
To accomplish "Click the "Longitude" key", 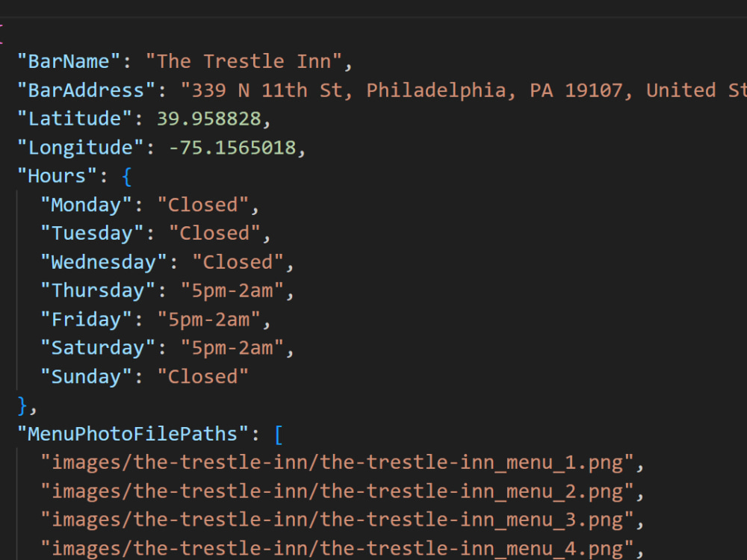I will (80, 148).
